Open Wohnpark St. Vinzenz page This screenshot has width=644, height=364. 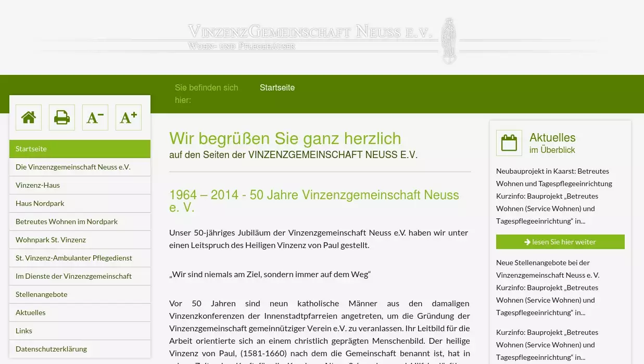(x=80, y=240)
